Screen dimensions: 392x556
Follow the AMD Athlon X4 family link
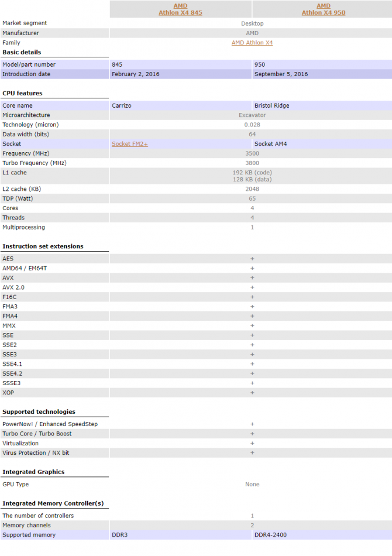pyautogui.click(x=252, y=43)
